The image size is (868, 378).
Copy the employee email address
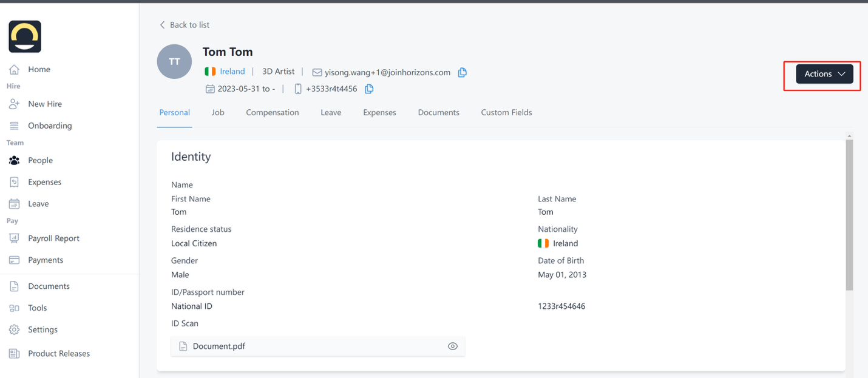click(x=462, y=73)
